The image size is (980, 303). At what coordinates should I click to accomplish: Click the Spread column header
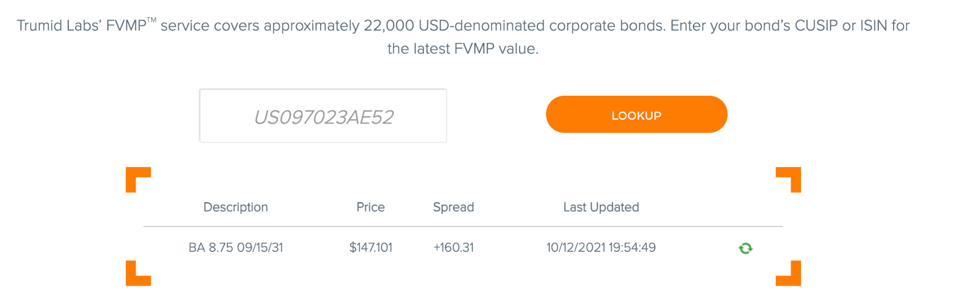tap(453, 207)
